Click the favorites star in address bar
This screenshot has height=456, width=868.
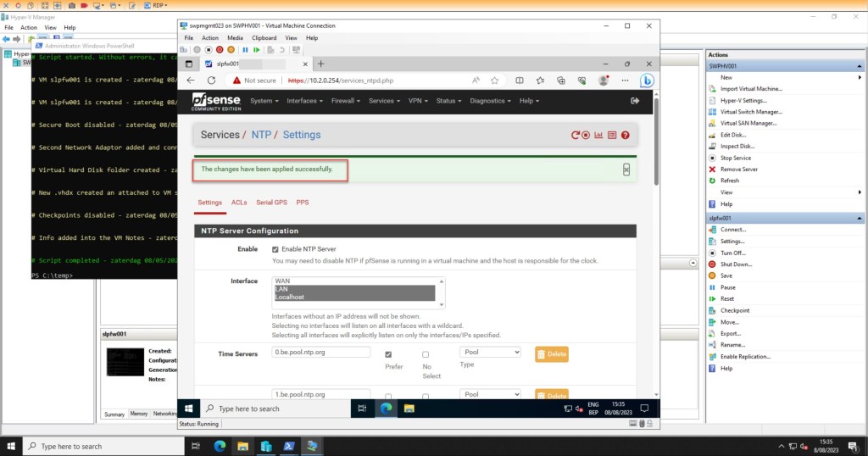click(x=493, y=81)
